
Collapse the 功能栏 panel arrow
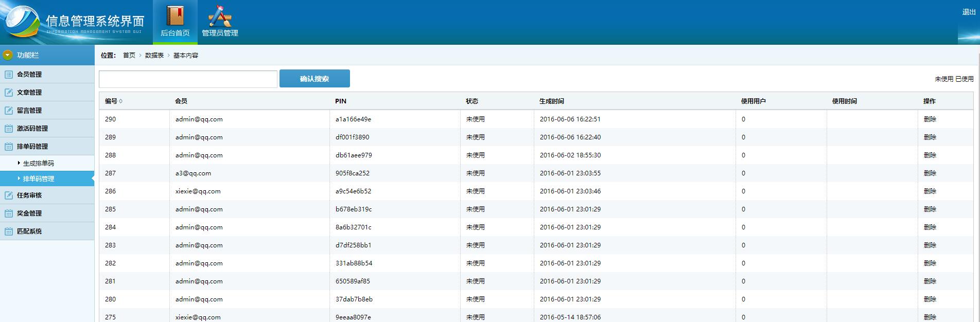pos(8,55)
